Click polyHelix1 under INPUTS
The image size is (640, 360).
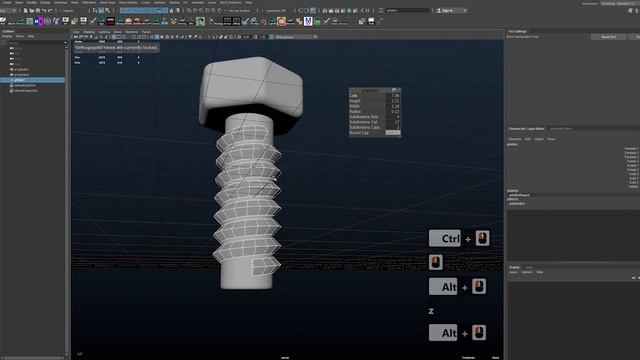(x=517, y=203)
